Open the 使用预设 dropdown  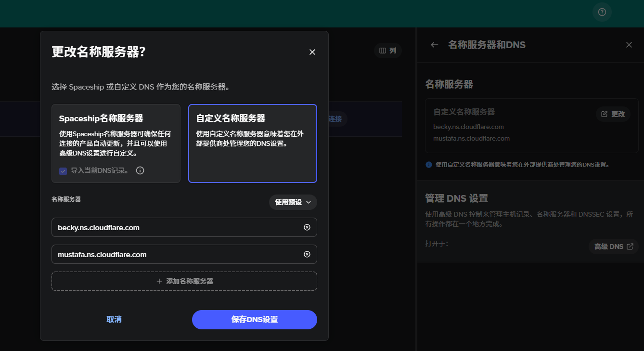pyautogui.click(x=293, y=202)
